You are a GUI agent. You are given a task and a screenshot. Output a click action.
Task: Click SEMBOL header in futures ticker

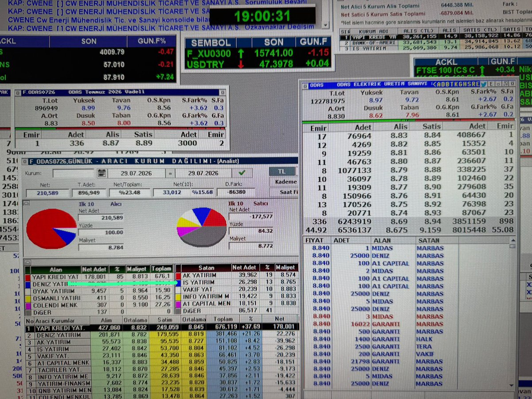(x=211, y=43)
